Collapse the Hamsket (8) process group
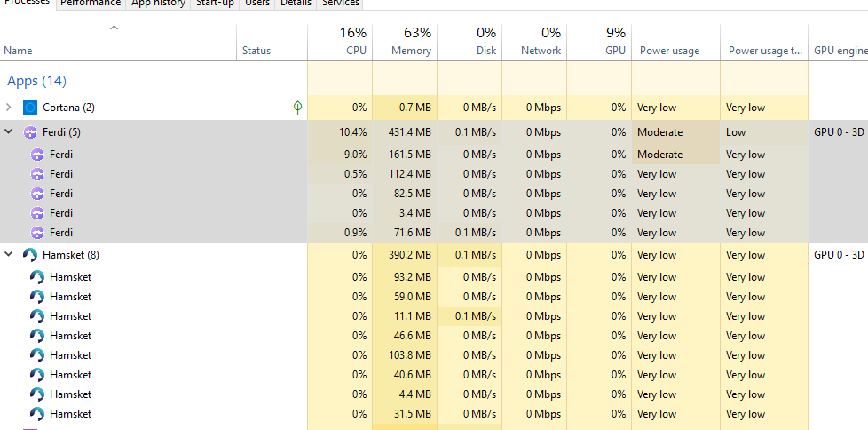This screenshot has width=868, height=430. pyautogui.click(x=9, y=254)
